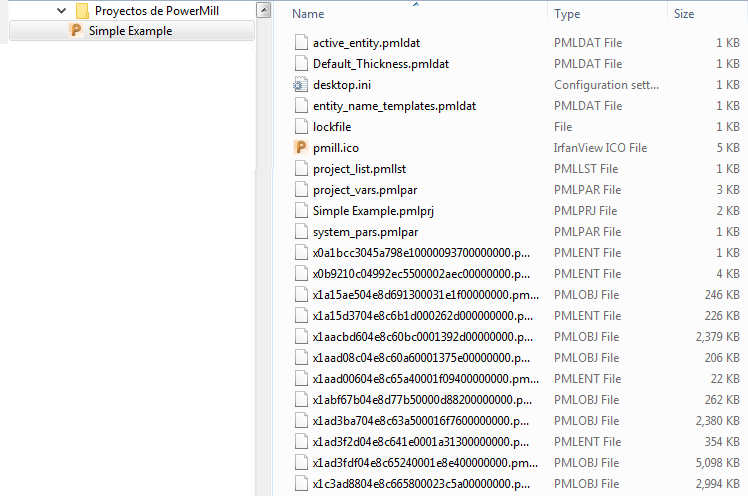The image size is (748, 496).
Task: Click the 5,098 KB size cell
Action: 717,463
